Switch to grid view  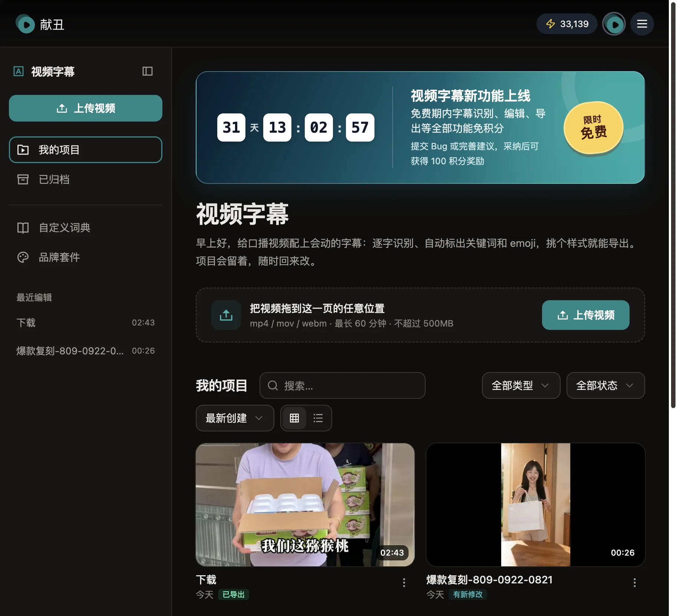(x=294, y=418)
